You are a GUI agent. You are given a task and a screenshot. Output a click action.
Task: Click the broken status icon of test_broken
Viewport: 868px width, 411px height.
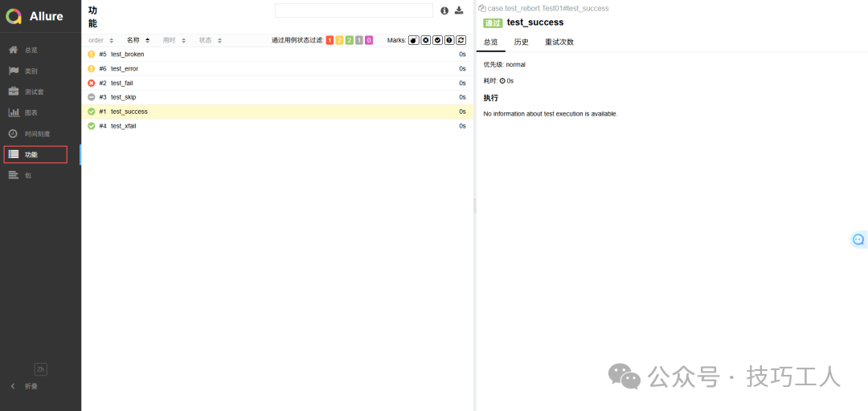(92, 55)
